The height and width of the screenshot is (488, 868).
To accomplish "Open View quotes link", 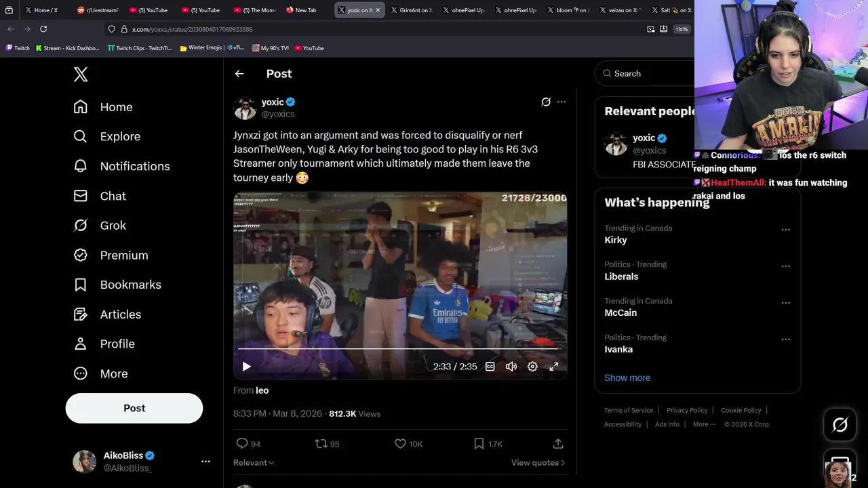I will tap(538, 463).
